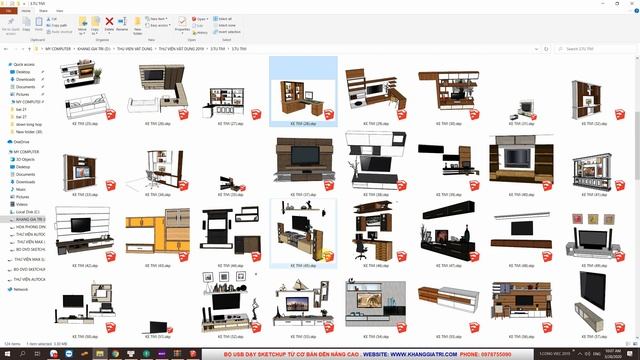Viewport: 640px width, 360px height.
Task: Select KE TIVI (45).skp thumbnail
Action: click(x=303, y=233)
